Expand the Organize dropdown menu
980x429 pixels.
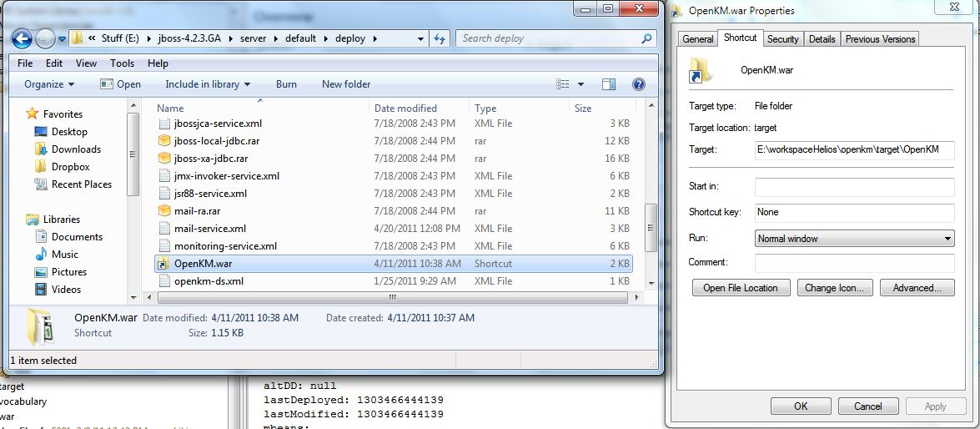[x=49, y=84]
